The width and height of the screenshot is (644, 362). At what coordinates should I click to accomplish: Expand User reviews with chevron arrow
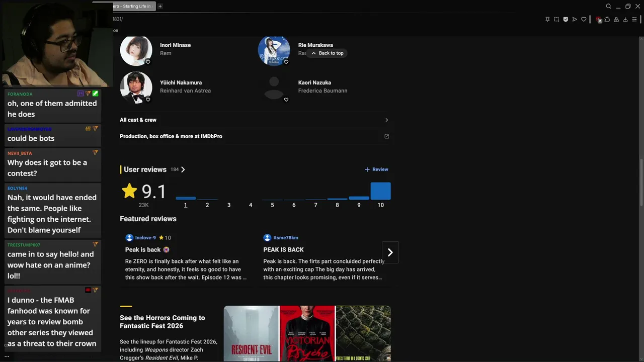(x=183, y=169)
